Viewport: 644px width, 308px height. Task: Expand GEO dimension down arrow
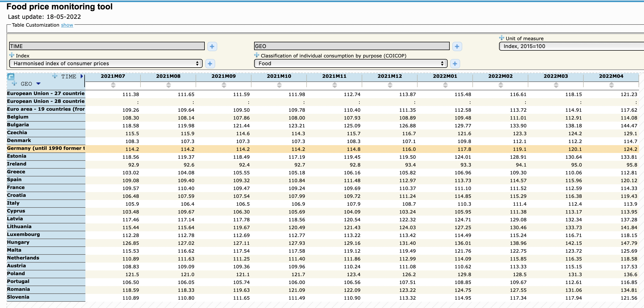click(38, 84)
